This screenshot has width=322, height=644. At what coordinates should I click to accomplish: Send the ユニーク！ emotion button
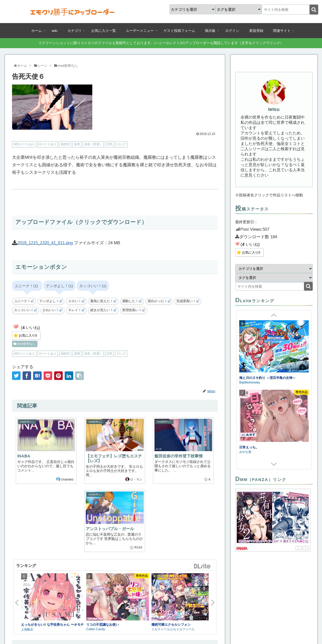pyautogui.click(x=24, y=301)
